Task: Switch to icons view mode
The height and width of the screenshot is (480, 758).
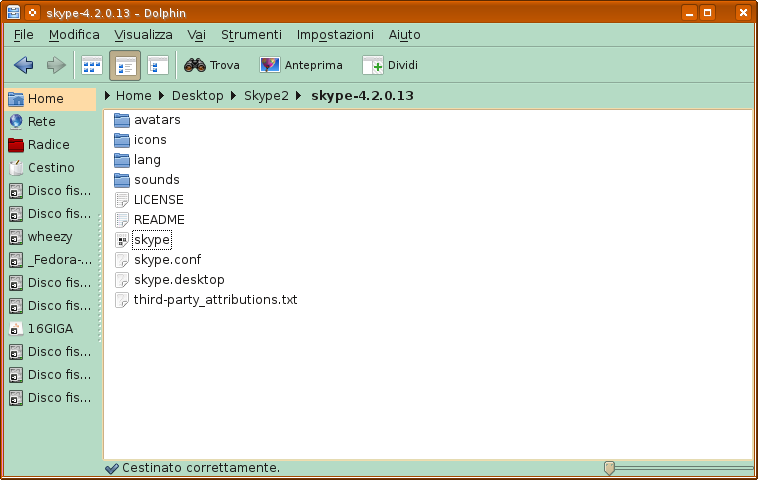Action: 92,65
